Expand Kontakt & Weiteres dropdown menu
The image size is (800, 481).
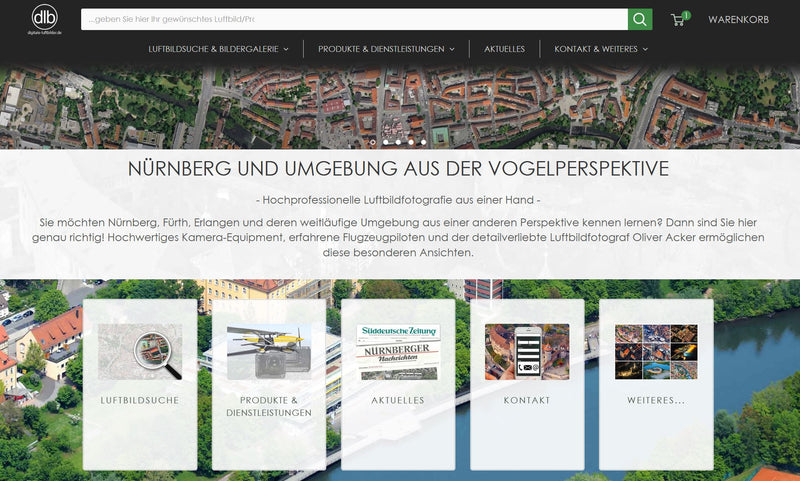click(601, 48)
